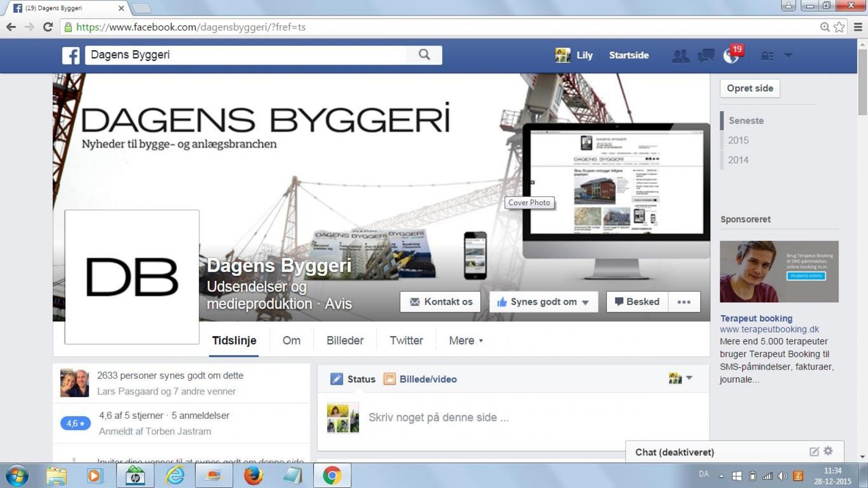Jump to 2015 in the timeline

pos(738,140)
